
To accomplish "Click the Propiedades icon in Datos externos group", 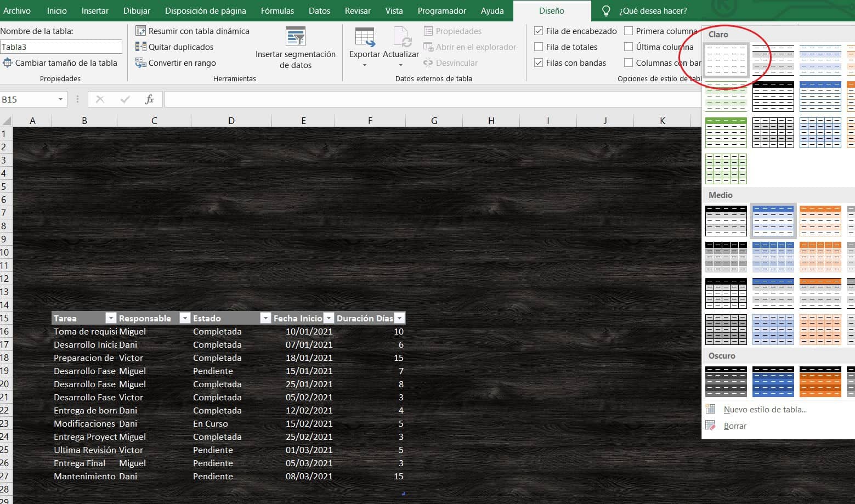I will click(428, 31).
